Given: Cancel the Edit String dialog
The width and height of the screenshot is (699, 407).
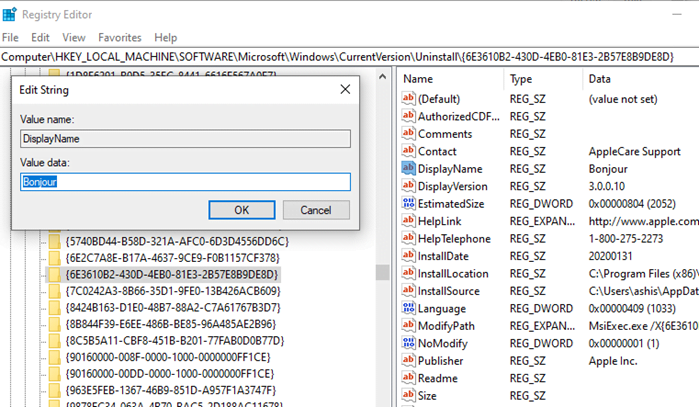Looking at the screenshot, I should click(x=316, y=210).
